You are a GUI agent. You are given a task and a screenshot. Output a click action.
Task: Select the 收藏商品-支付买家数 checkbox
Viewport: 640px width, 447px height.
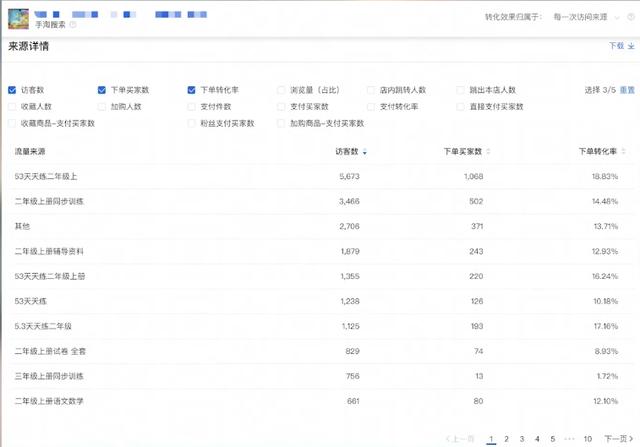coord(12,123)
